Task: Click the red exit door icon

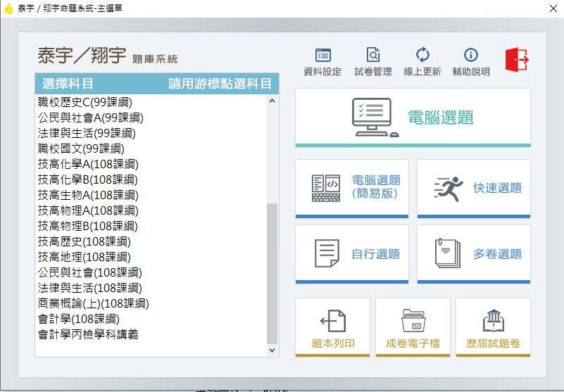Action: pos(517,60)
